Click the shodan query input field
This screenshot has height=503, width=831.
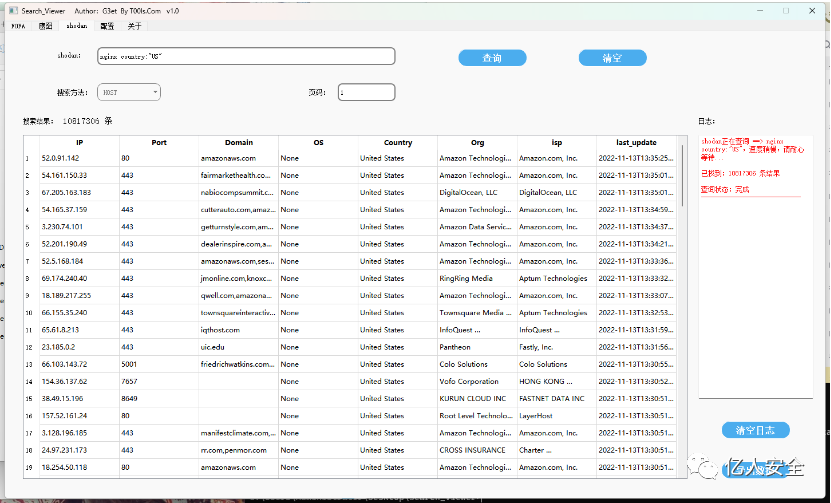pyautogui.click(x=246, y=56)
